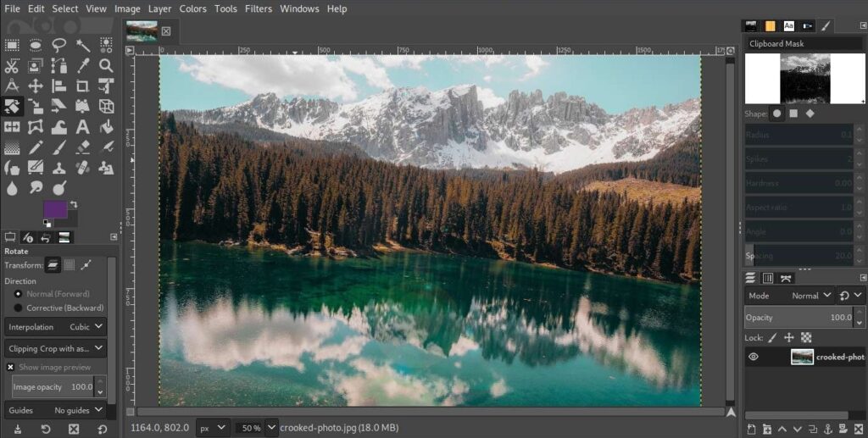Select the Text tool
The width and height of the screenshot is (868, 438).
82,127
